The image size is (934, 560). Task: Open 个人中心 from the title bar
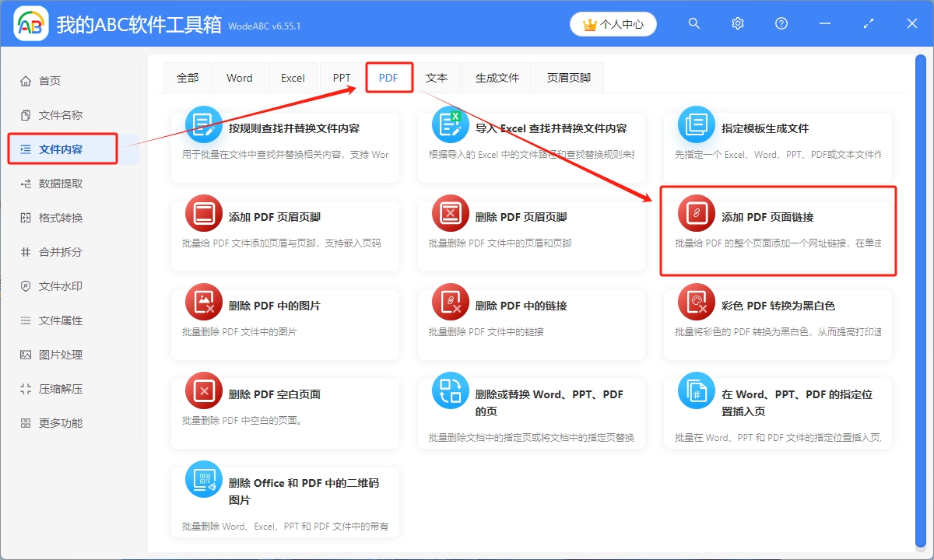(x=613, y=23)
